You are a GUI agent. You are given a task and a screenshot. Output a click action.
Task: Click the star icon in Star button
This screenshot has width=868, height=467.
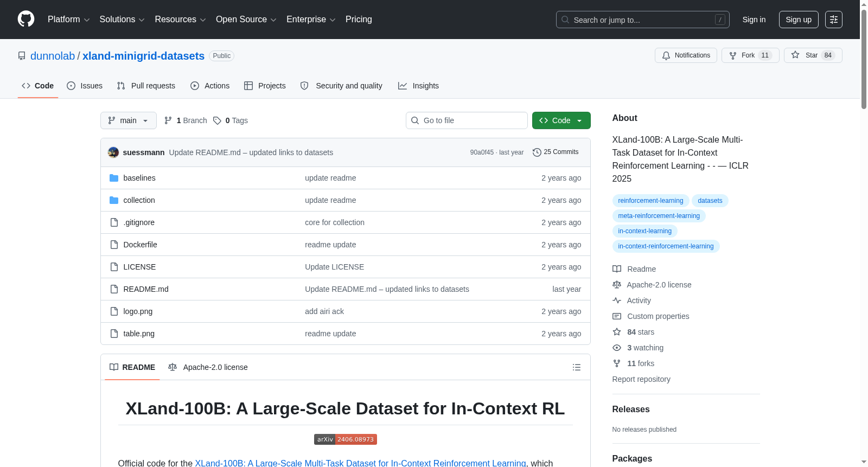point(795,55)
